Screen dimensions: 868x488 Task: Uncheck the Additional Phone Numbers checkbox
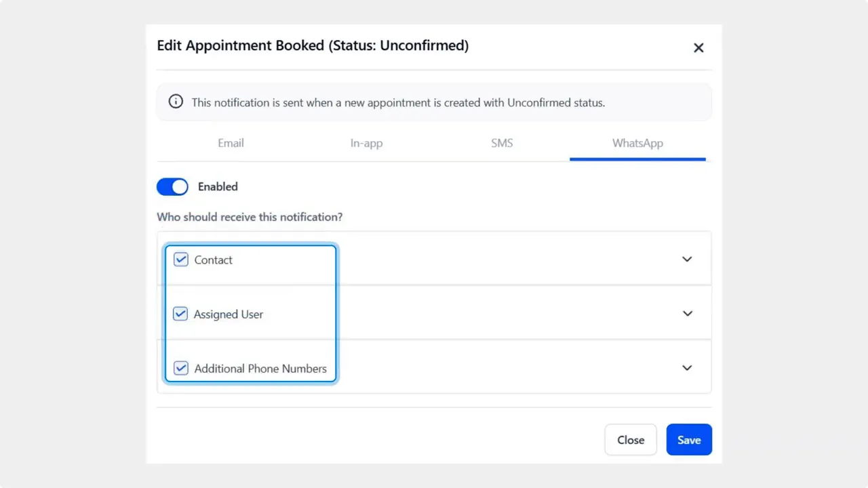[x=180, y=367]
